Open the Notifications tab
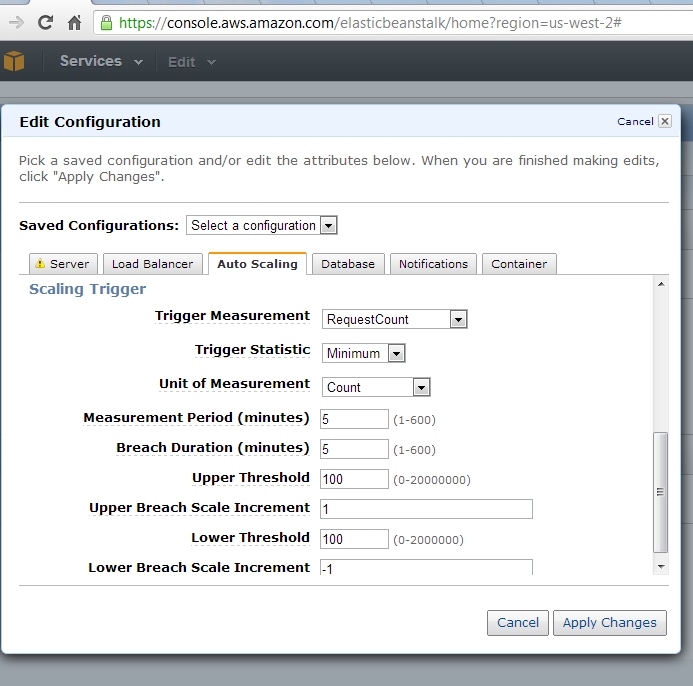 click(433, 264)
